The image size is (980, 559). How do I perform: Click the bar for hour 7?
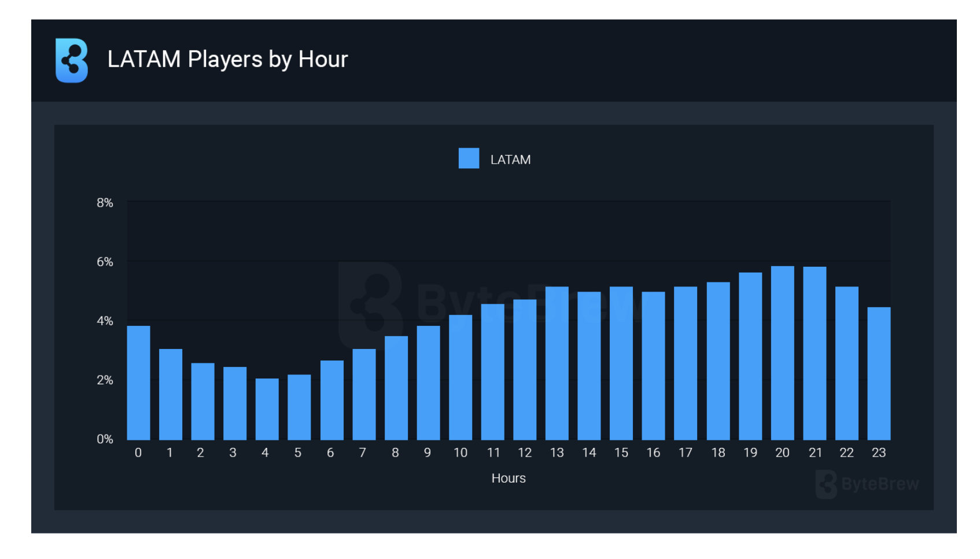(364, 395)
